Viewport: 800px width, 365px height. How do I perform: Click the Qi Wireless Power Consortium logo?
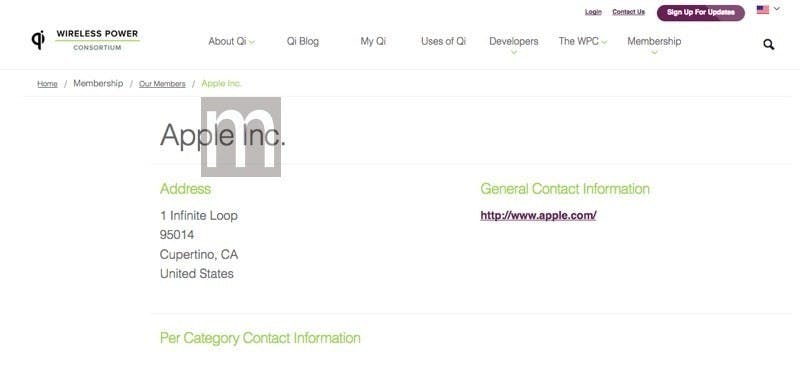click(x=85, y=40)
